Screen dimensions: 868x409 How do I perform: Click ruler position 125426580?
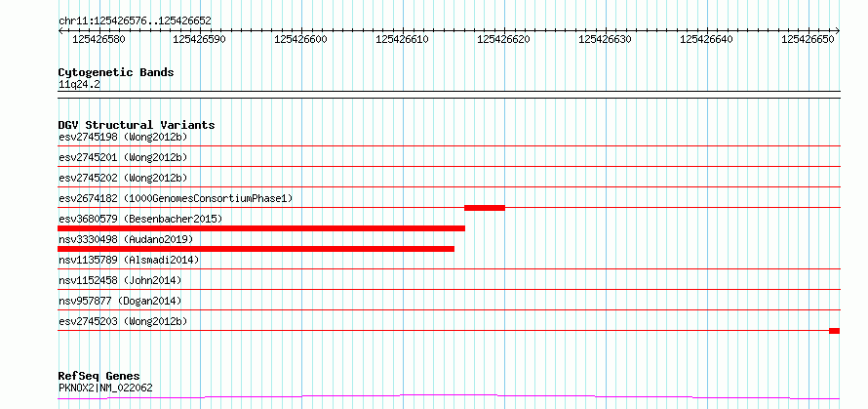99,39
